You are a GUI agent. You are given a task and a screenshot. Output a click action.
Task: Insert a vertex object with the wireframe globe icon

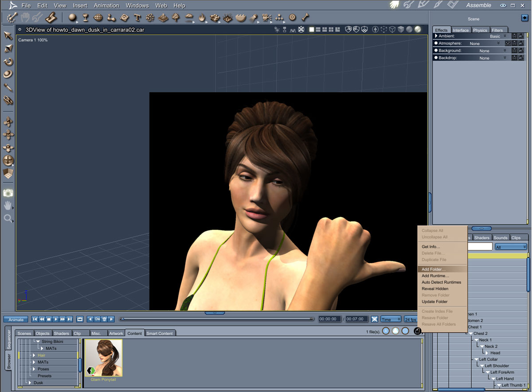[98, 18]
